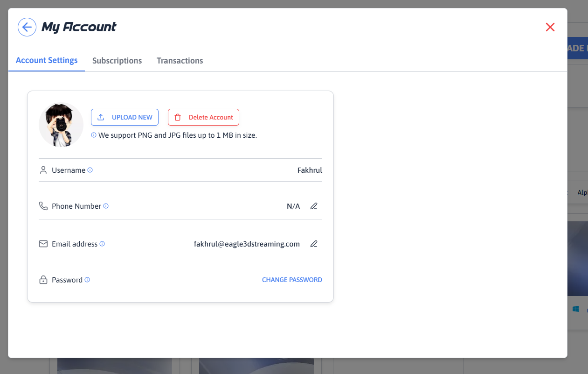Click the Delete Account button

pos(203,117)
